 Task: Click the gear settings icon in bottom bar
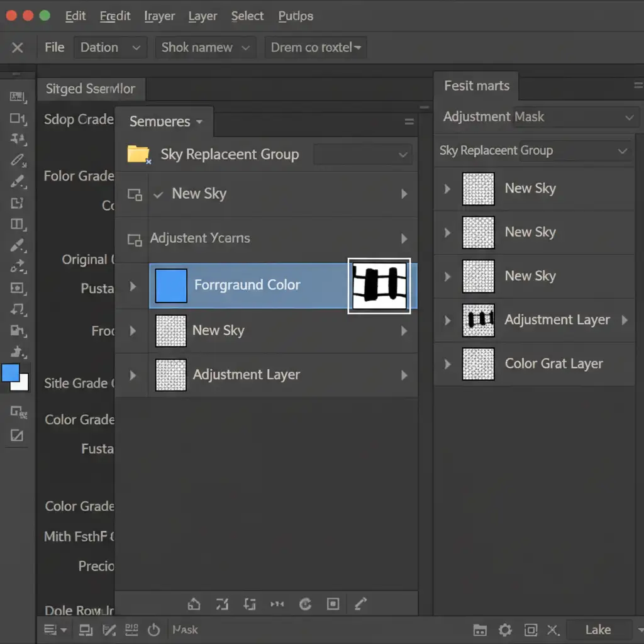pyautogui.click(x=505, y=630)
